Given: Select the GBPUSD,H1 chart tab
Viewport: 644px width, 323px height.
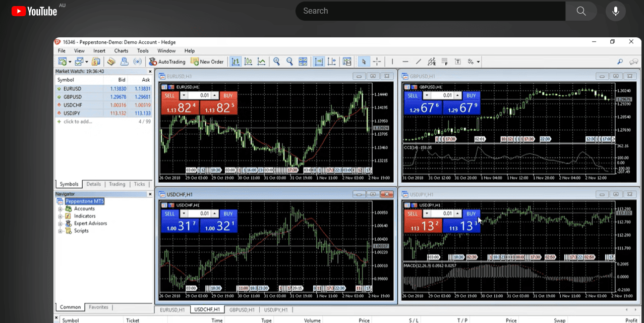Looking at the screenshot, I should click(x=242, y=309).
